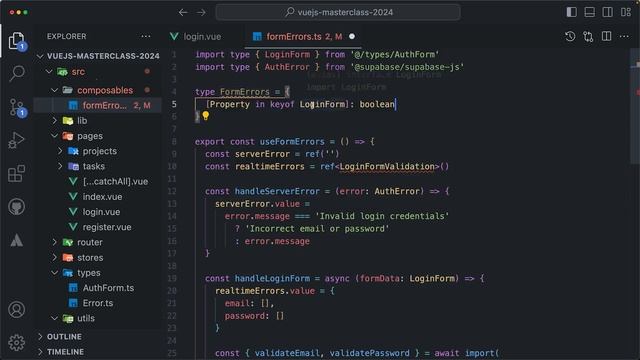Viewport: 640px width, 360px height.
Task: Open the Manage settings gear
Action: [x=16, y=343]
